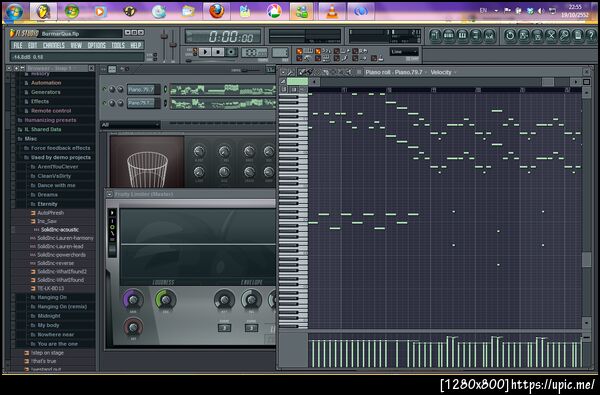Click the save project round icon

click(x=523, y=36)
